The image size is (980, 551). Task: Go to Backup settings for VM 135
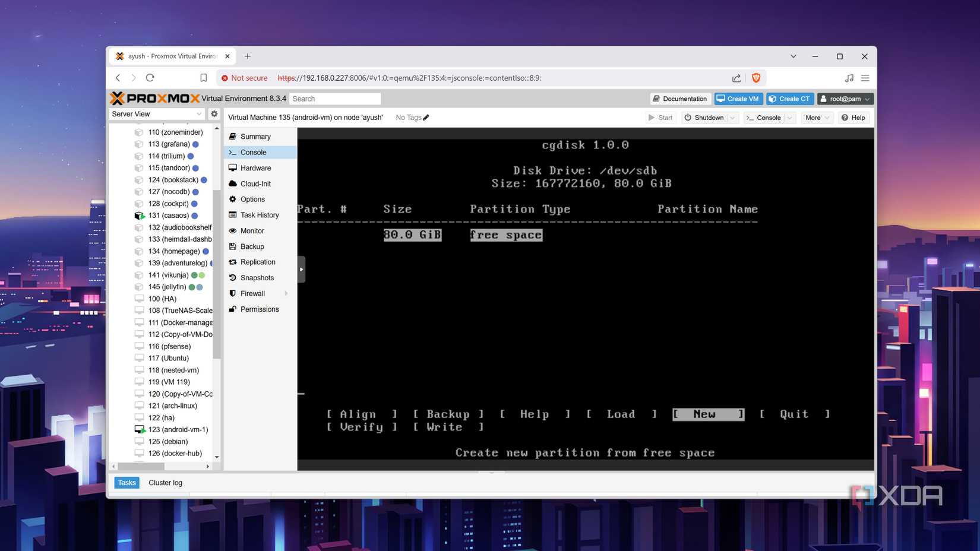pyautogui.click(x=251, y=246)
